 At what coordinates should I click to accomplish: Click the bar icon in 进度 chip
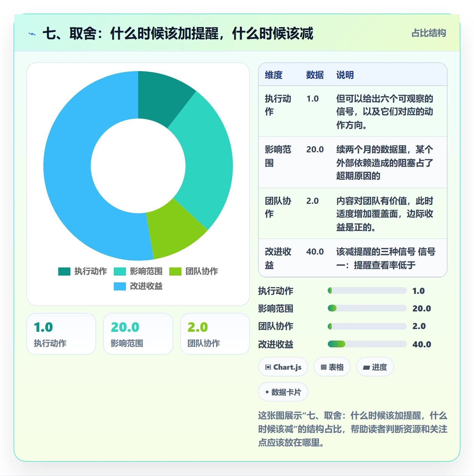click(x=366, y=368)
